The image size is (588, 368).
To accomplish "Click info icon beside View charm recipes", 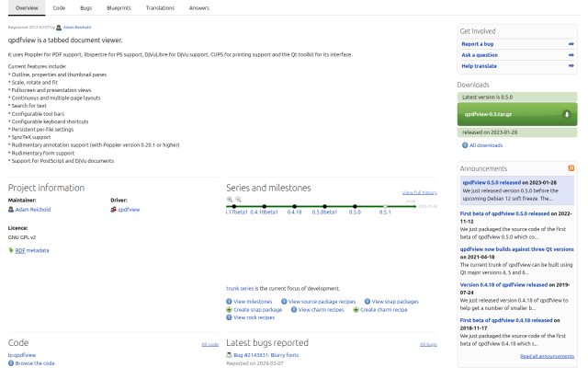I will pos(294,310).
